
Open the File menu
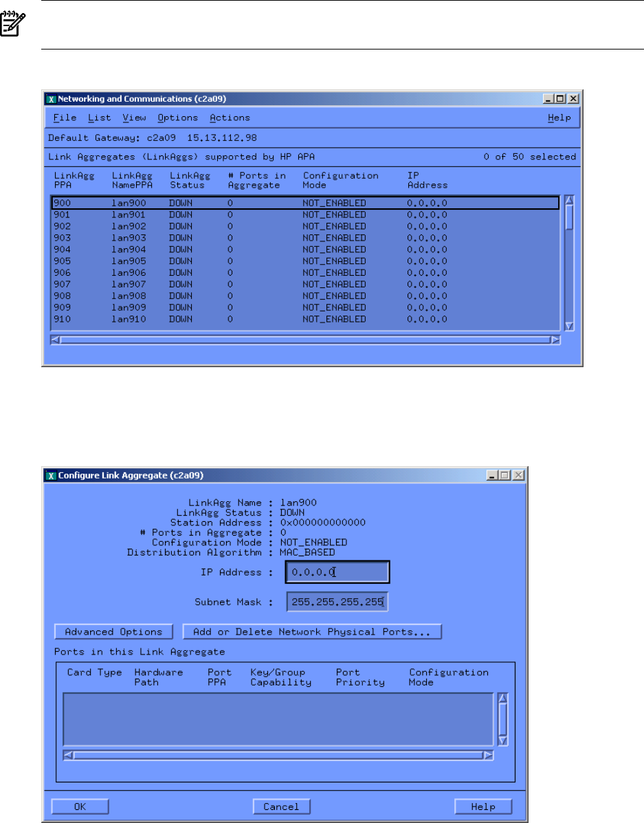(x=65, y=118)
